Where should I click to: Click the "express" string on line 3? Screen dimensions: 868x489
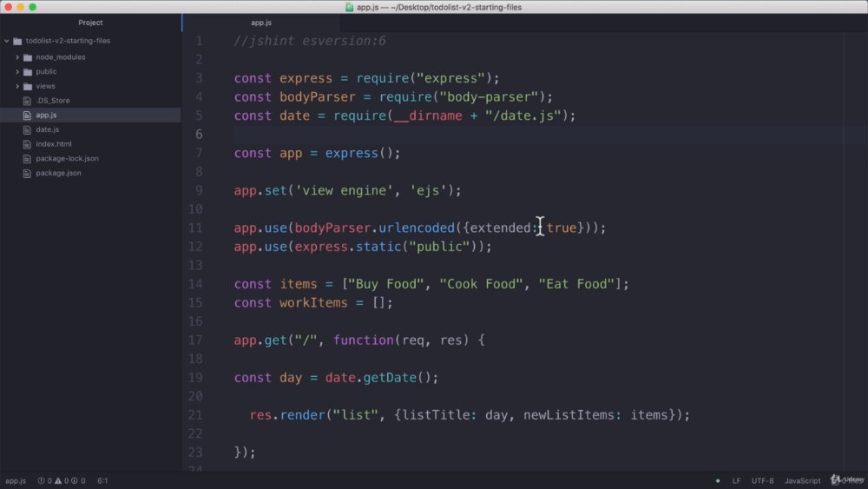click(x=450, y=78)
